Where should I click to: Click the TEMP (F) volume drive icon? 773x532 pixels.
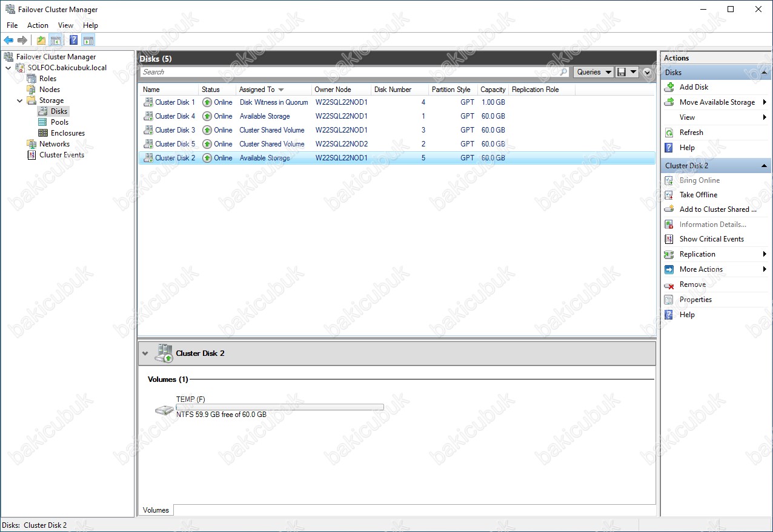coord(164,410)
